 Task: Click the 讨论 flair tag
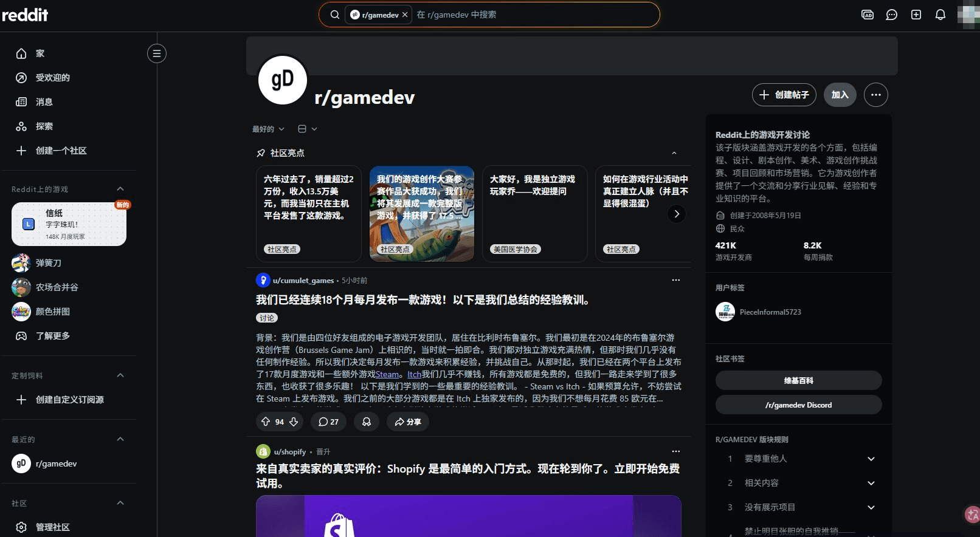click(267, 318)
